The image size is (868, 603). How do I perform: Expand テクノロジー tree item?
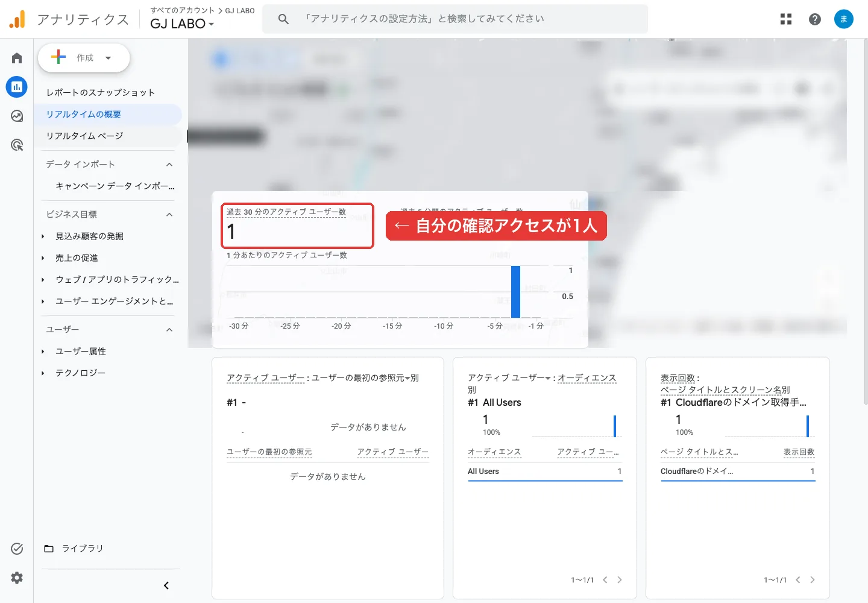[x=43, y=373]
